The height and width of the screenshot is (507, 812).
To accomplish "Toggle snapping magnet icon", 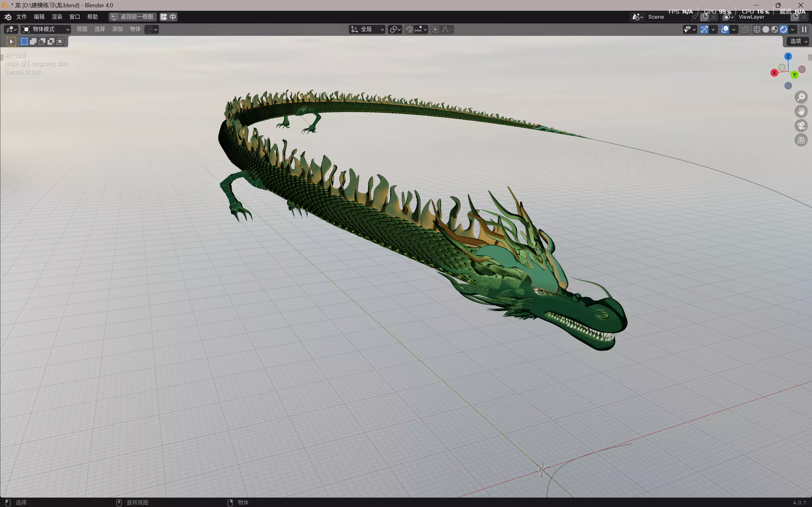I will (409, 29).
